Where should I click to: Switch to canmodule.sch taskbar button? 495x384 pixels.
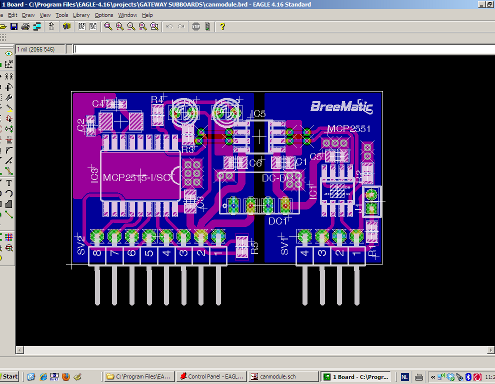pyautogui.click(x=283, y=377)
